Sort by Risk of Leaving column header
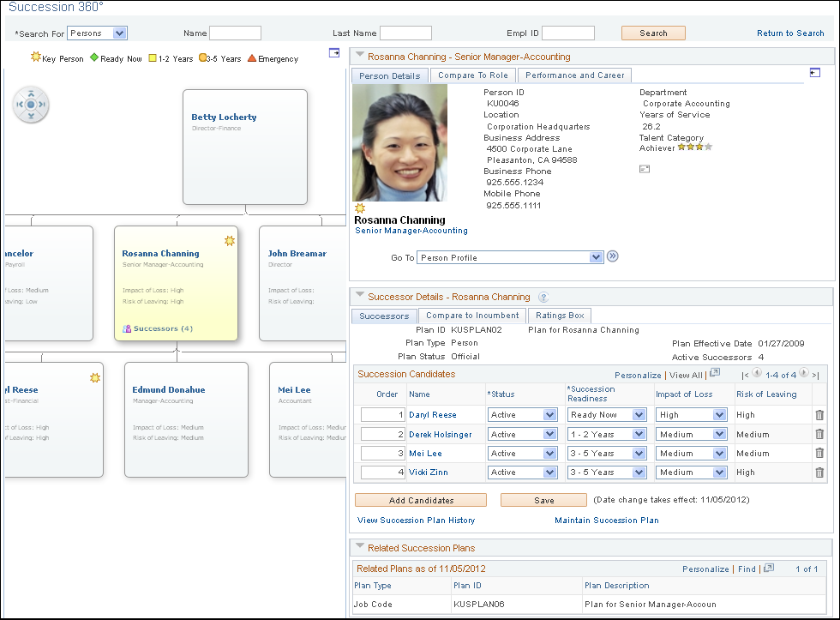Viewport: 840px width, 620px height. tap(766, 394)
